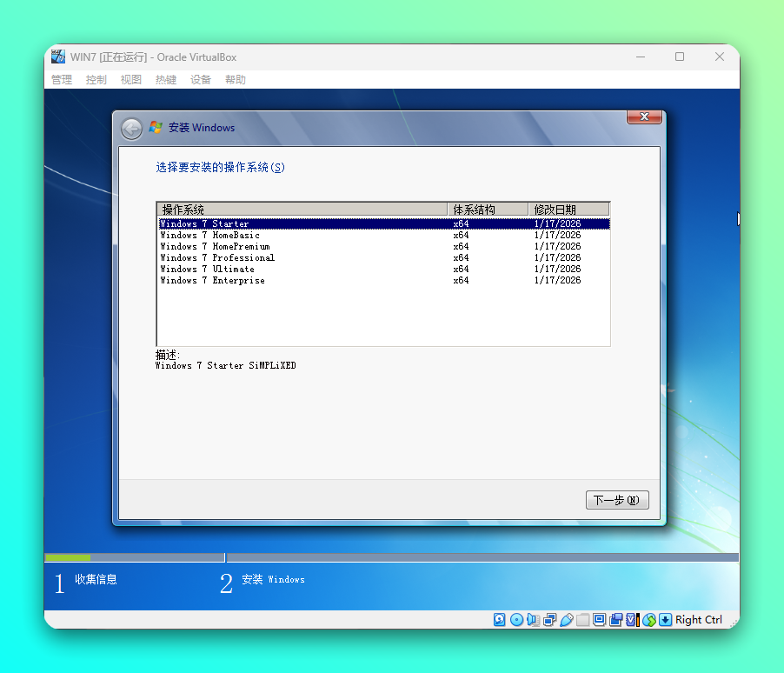Click the VirtualBox window logo icon
Screen dimensions: 784x673
point(57,56)
